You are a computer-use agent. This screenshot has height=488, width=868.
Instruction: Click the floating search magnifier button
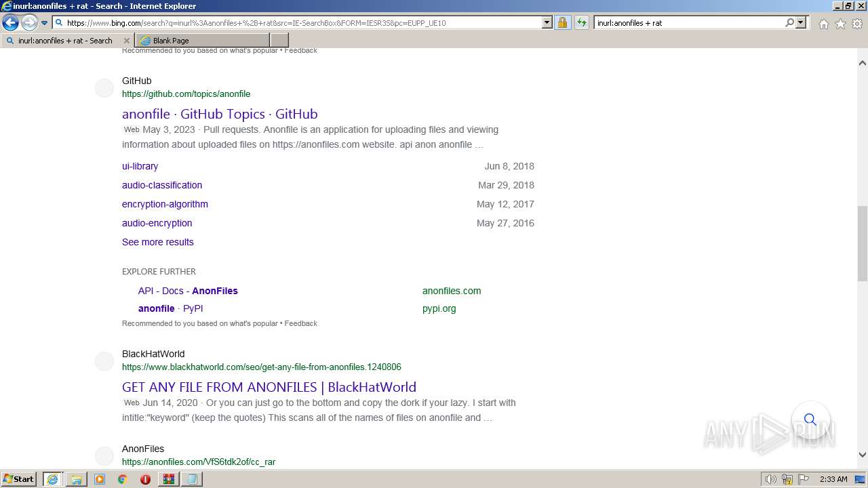(x=810, y=420)
